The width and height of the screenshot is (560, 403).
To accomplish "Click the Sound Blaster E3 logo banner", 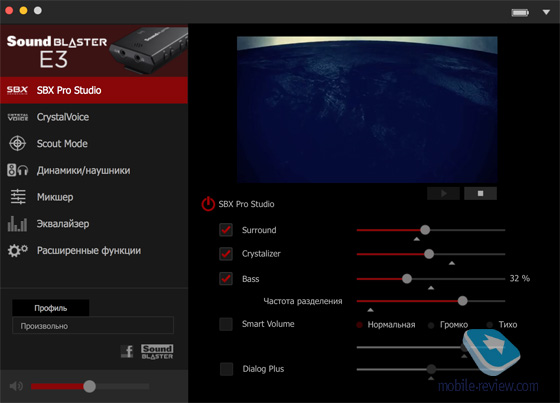I will [94, 51].
